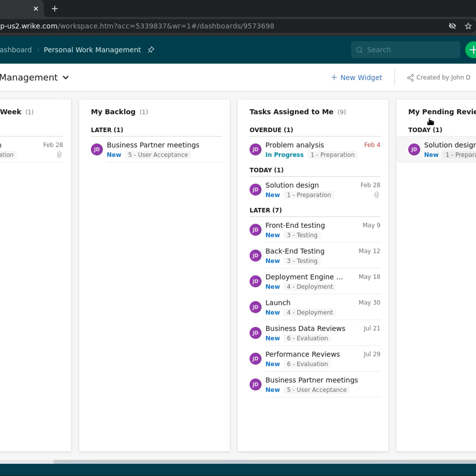Click the eye-slash tracking icon in address bar
Screen dimensions: 476x476
click(452, 26)
